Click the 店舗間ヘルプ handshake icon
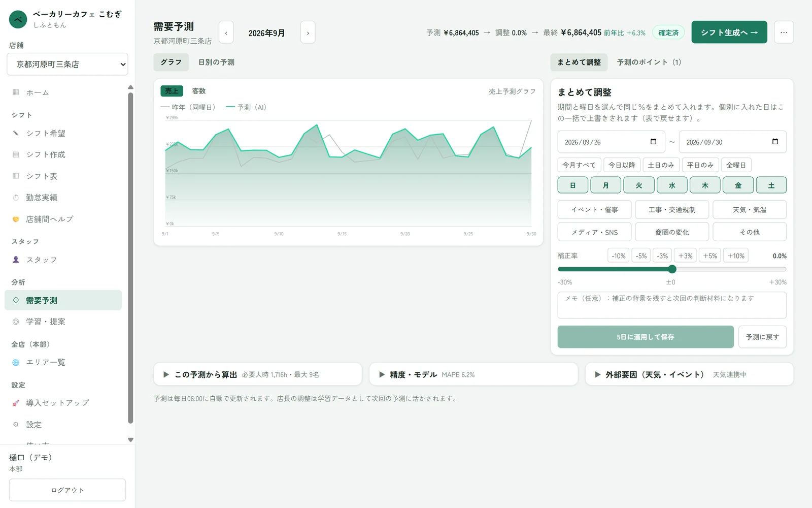 (x=16, y=219)
